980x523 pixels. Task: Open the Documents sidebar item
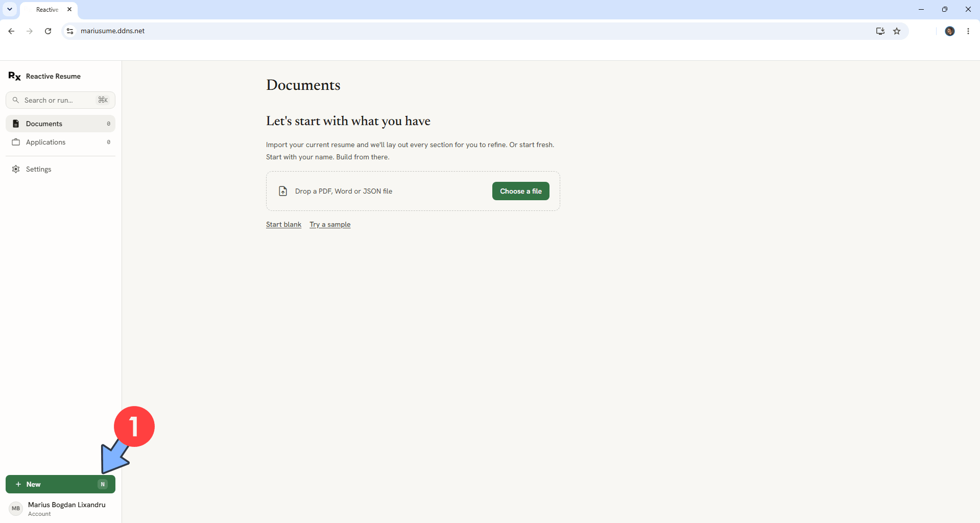pyautogui.click(x=60, y=124)
